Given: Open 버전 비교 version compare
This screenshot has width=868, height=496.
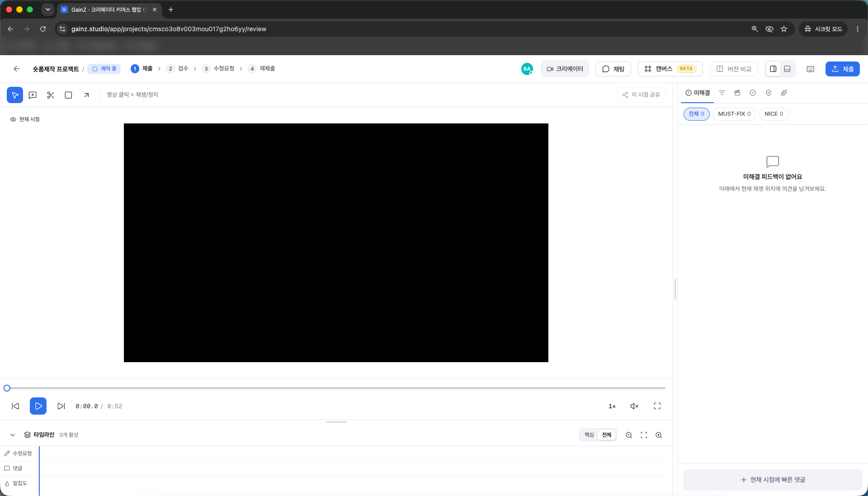Looking at the screenshot, I should click(734, 69).
